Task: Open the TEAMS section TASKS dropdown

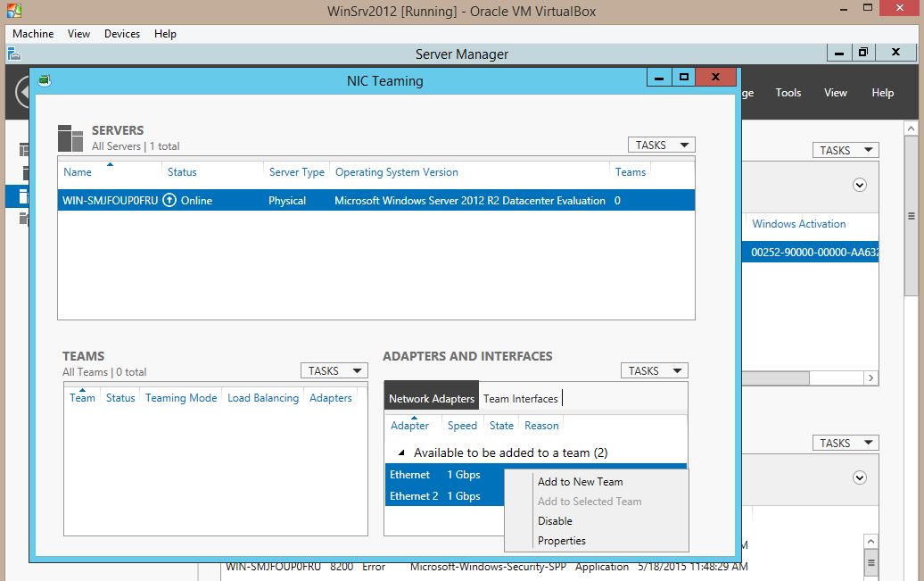Action: 334,370
